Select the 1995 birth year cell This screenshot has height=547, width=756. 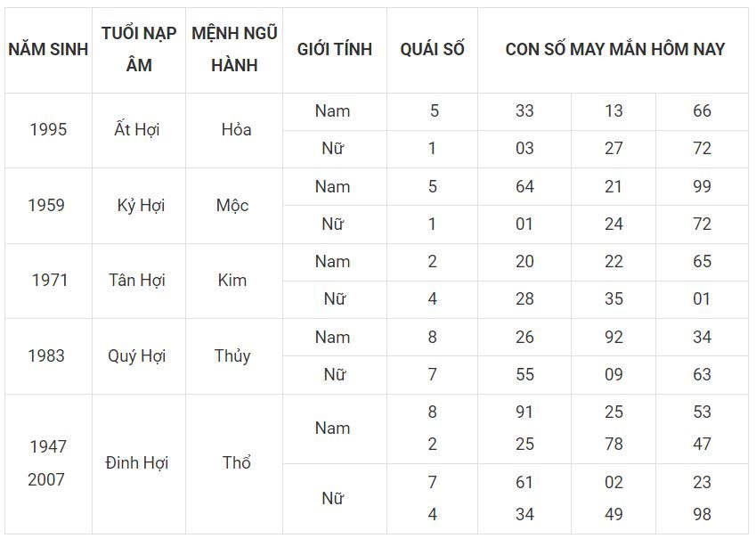click(x=48, y=130)
